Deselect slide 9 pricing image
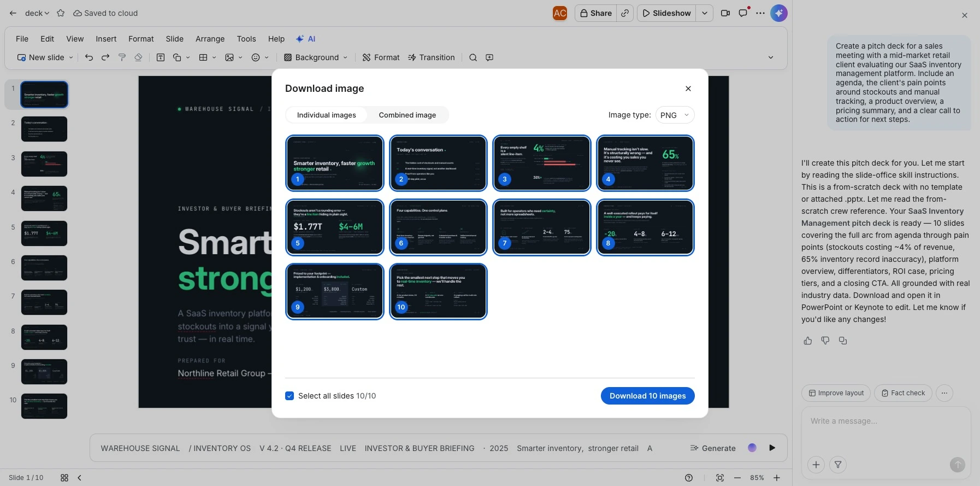 click(x=335, y=291)
